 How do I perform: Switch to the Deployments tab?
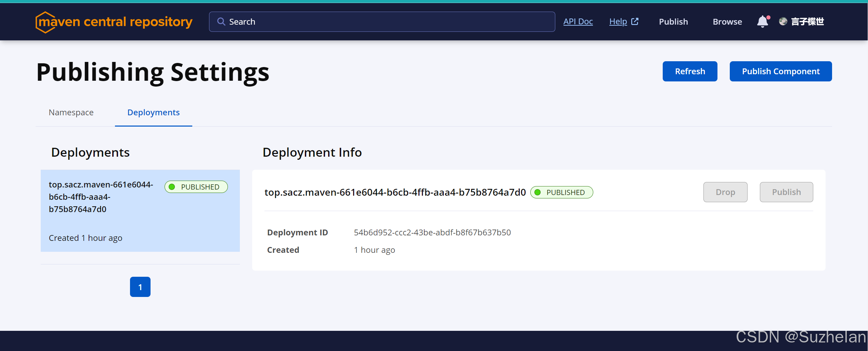[x=153, y=112]
